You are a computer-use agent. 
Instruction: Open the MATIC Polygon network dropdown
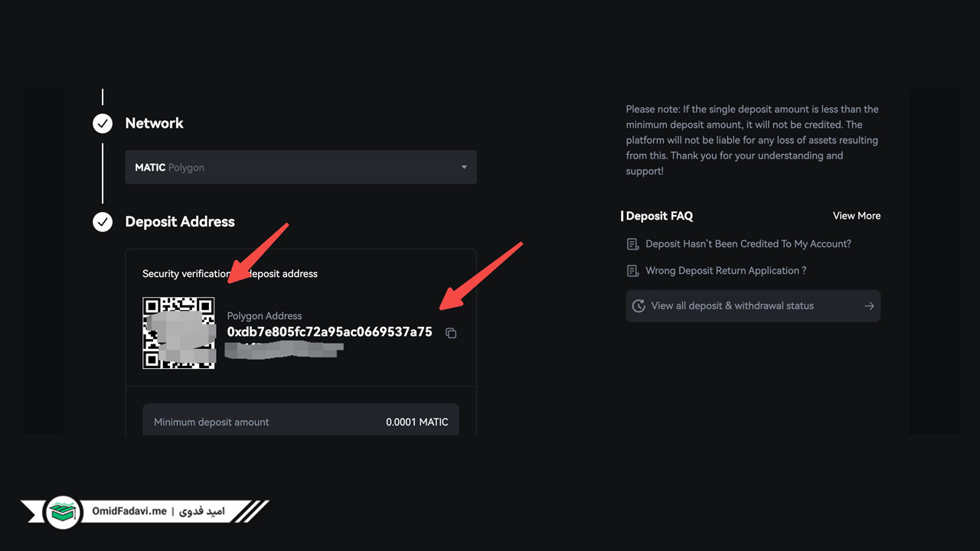[301, 167]
